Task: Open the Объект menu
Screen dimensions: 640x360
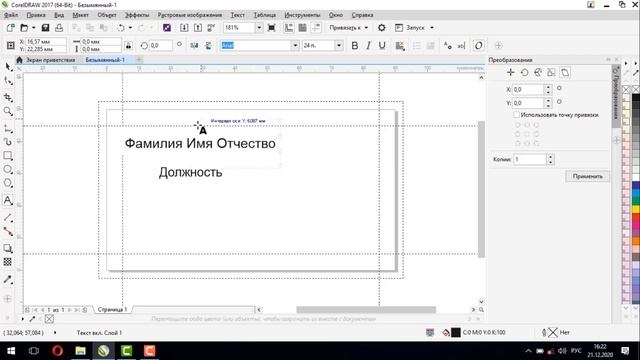Action: (x=107, y=15)
